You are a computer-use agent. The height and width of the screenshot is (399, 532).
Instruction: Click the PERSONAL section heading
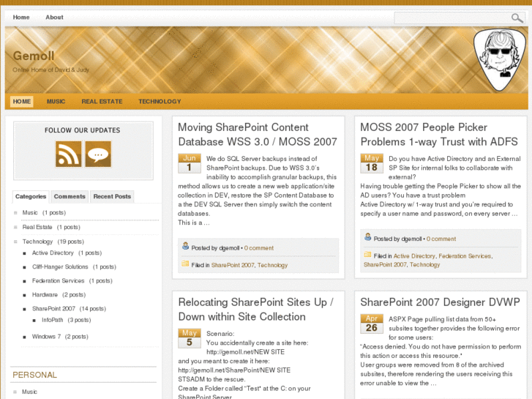tap(34, 376)
